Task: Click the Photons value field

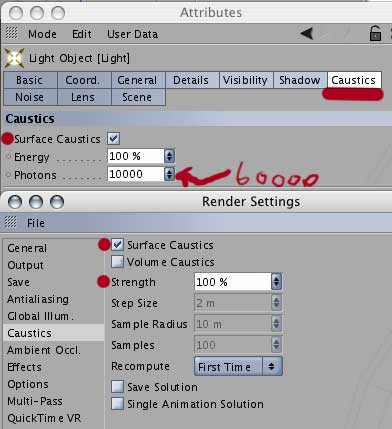Action: pyautogui.click(x=136, y=174)
